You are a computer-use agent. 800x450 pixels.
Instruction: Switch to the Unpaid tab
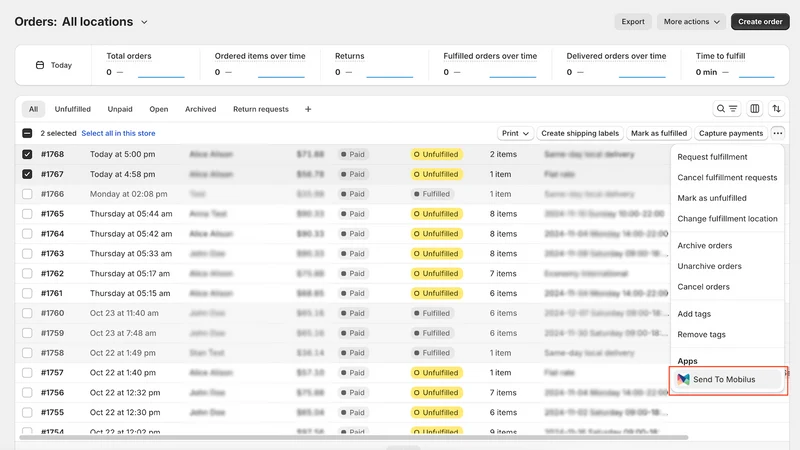[120, 109]
